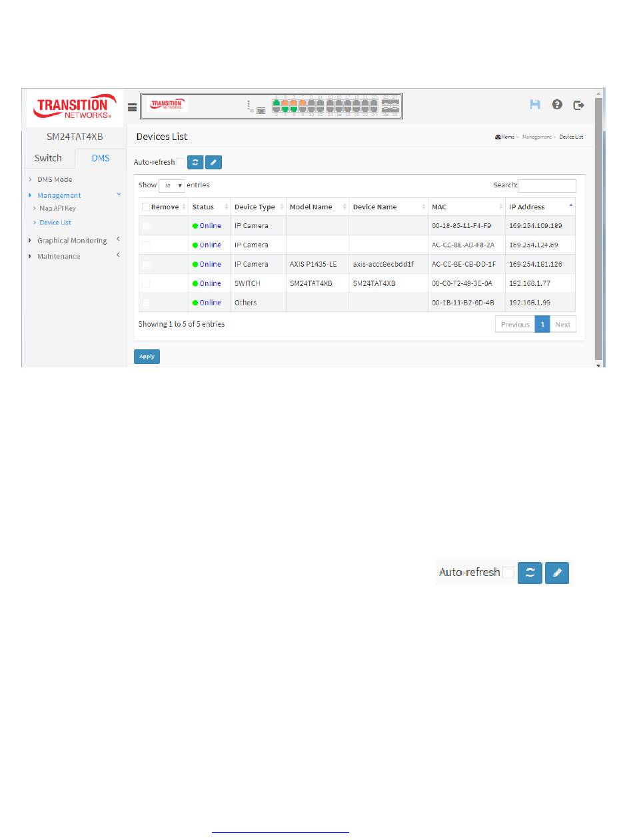This screenshot has height=840, width=633.
Task: Click the Next pagination button
Action: (562, 325)
